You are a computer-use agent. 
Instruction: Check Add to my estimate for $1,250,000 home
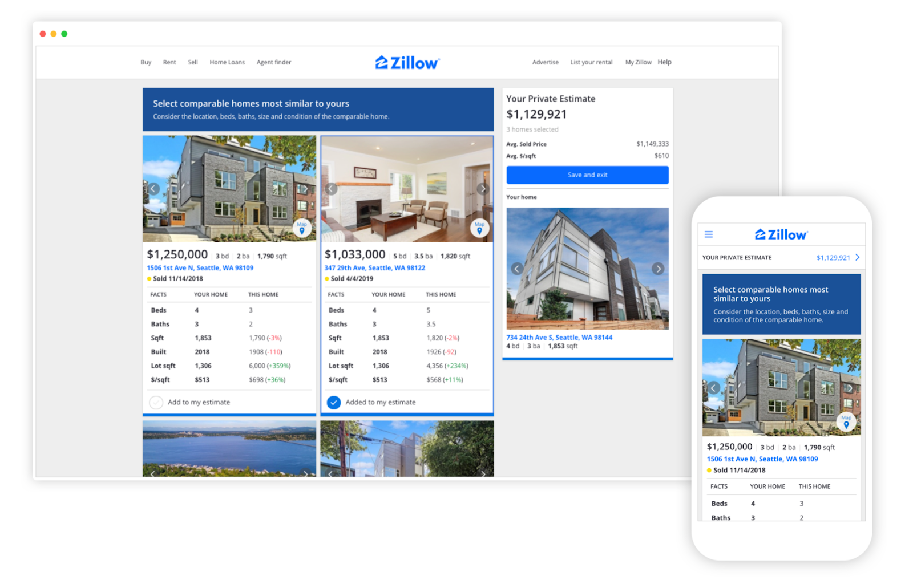pos(156,403)
